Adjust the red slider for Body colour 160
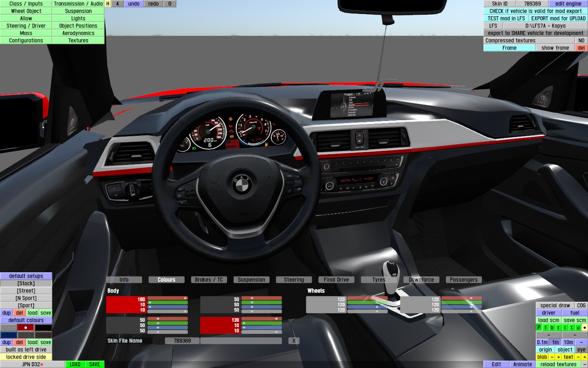 coord(167,298)
